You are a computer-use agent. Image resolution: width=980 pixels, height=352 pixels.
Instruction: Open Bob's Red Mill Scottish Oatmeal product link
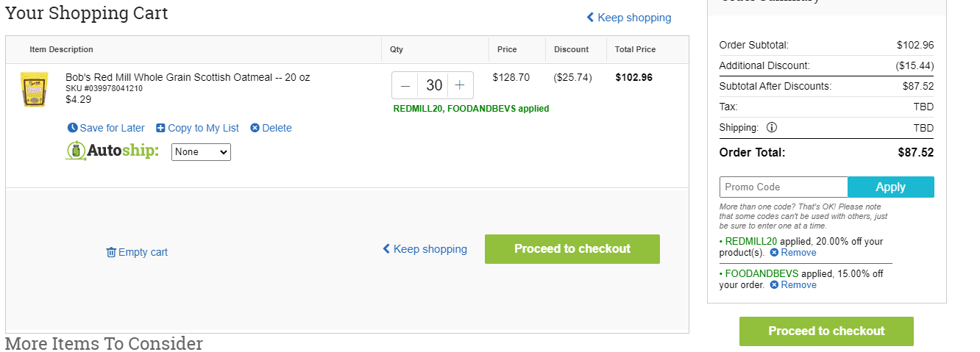(188, 77)
